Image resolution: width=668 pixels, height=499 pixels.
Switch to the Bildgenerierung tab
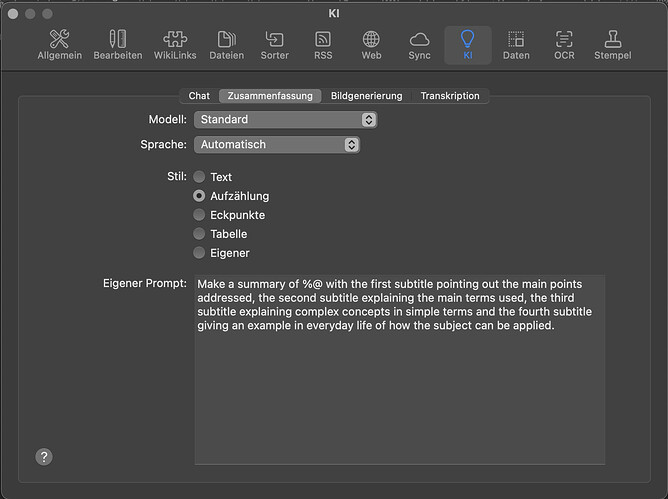tap(366, 96)
